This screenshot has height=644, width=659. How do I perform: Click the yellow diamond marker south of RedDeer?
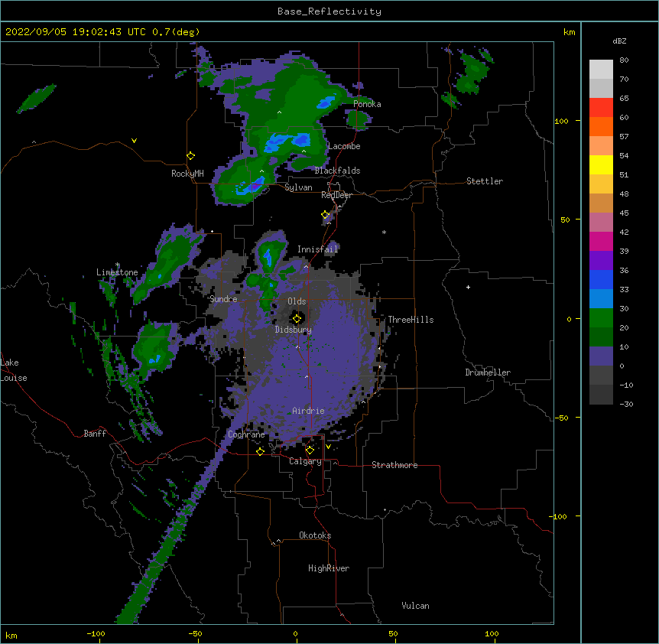[x=326, y=215]
